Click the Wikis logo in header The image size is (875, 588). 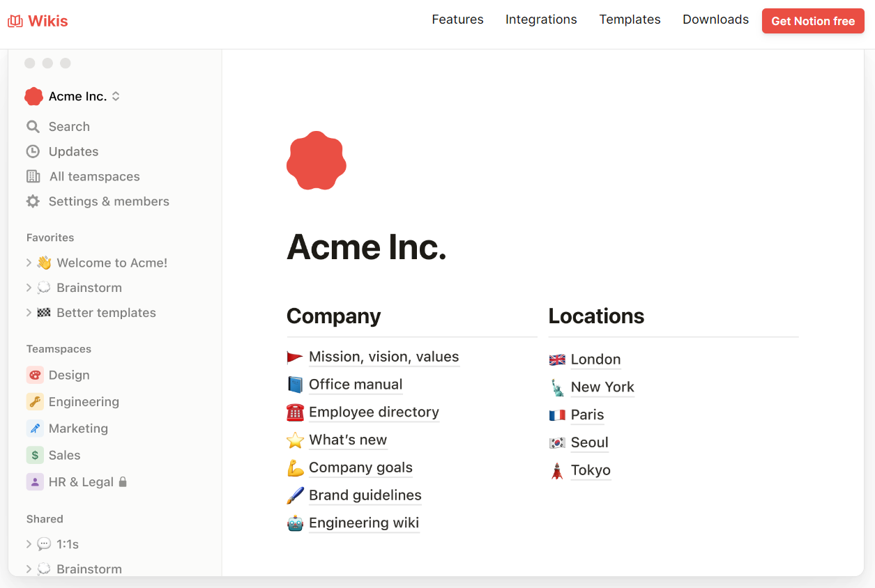[38, 22]
